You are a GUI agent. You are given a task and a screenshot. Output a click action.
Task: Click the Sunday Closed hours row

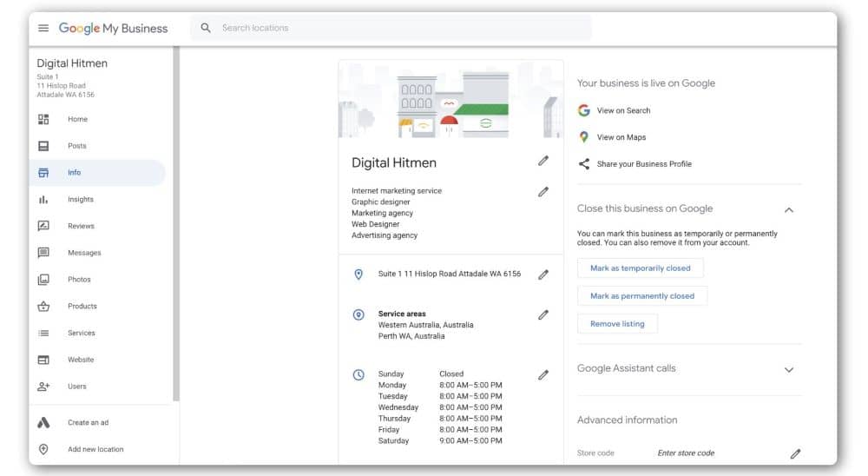pos(421,374)
